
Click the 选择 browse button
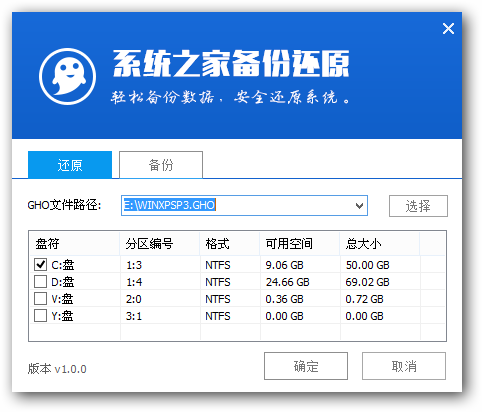click(418, 206)
